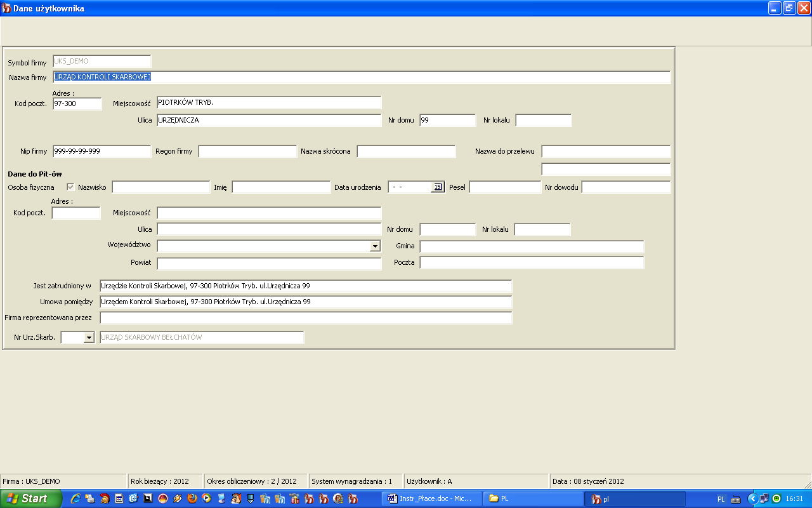The height and width of the screenshot is (508, 812).
Task: Click the Jest zatrudniony w field
Action: (x=306, y=286)
